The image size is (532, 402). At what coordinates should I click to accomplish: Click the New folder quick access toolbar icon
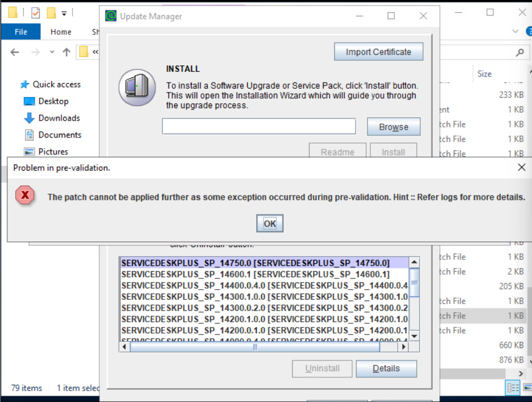(52, 13)
